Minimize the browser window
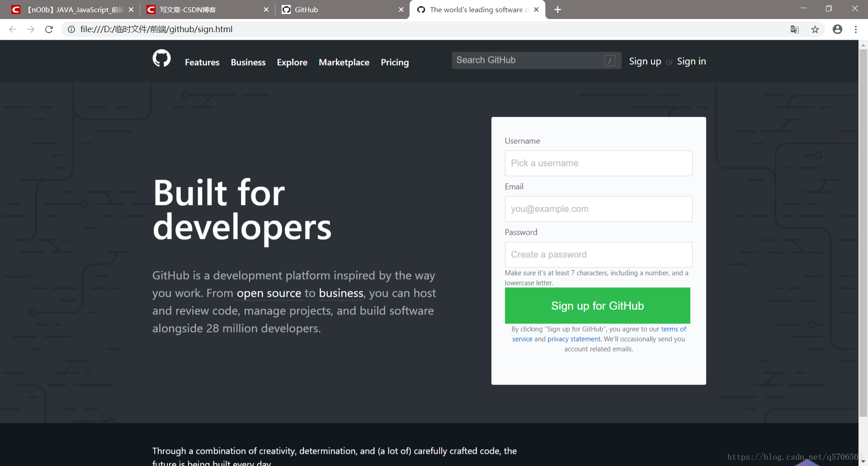This screenshot has height=466, width=868. pos(803,9)
